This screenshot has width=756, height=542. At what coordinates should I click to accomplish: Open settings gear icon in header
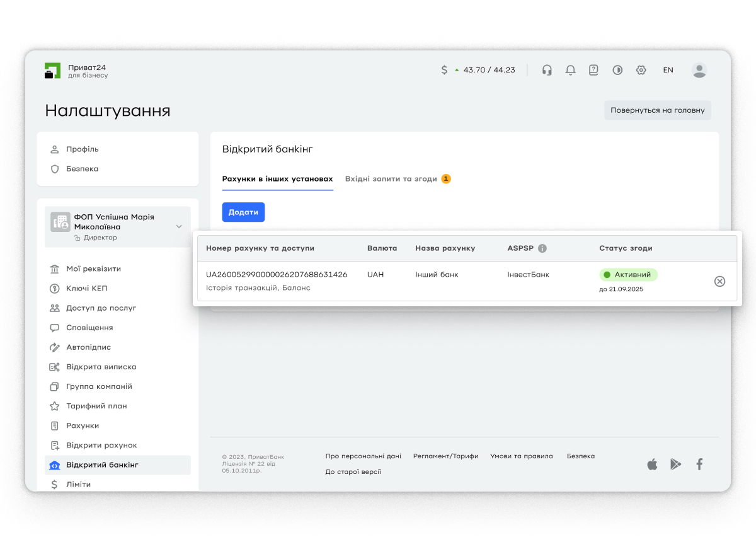[x=641, y=70]
